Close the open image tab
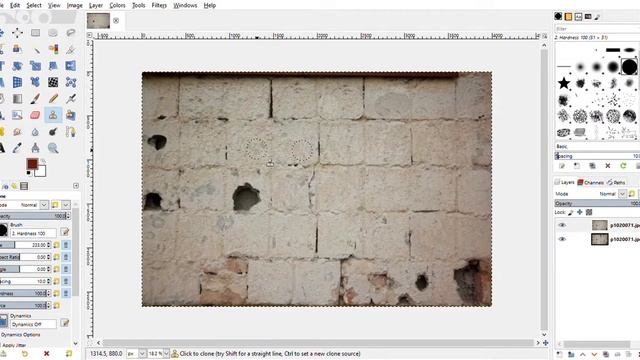The width and height of the screenshot is (640, 360). click(116, 20)
